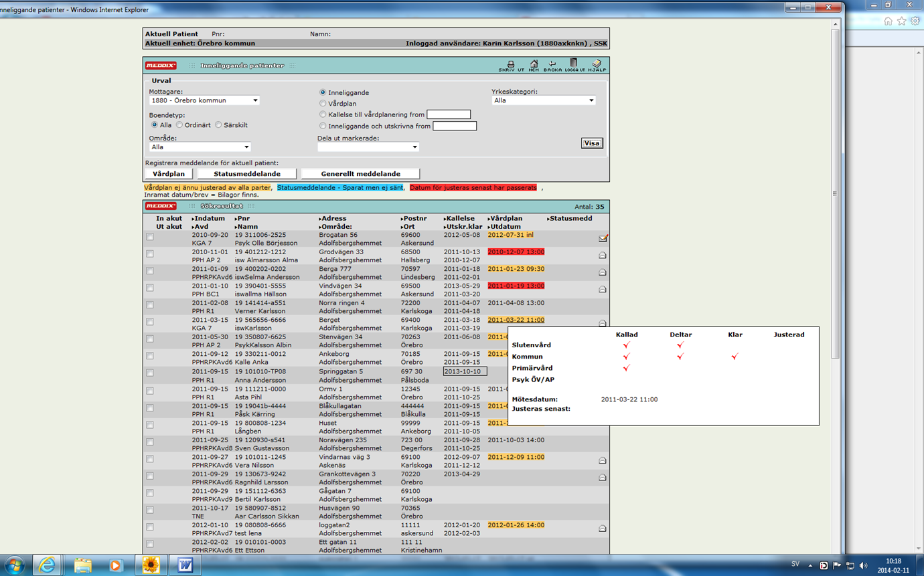Open Action Center flag tray icon

[837, 565]
